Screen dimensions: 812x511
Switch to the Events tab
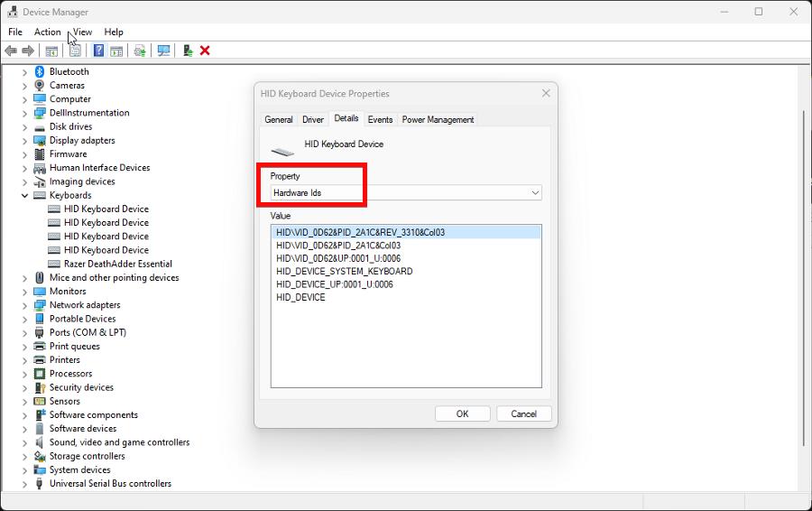(380, 120)
